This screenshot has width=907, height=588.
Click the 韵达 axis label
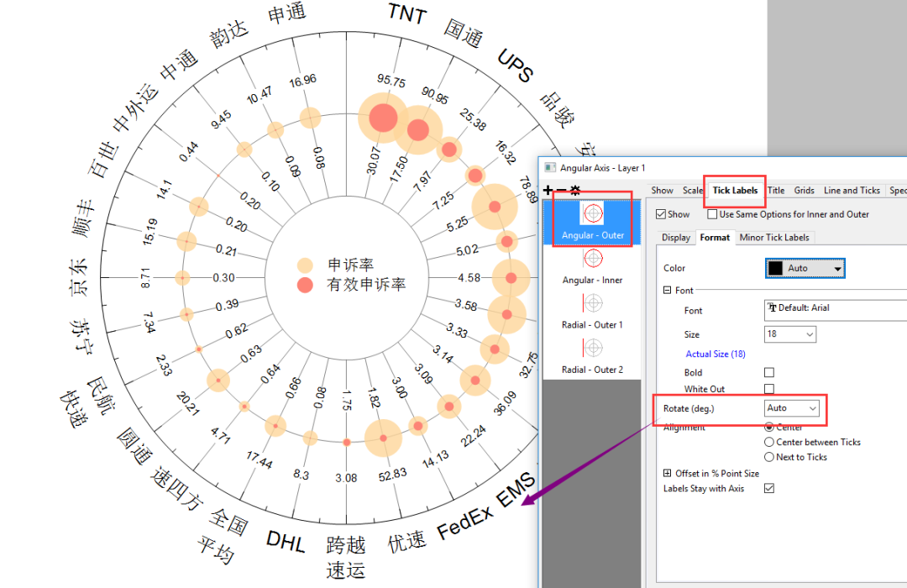click(229, 34)
